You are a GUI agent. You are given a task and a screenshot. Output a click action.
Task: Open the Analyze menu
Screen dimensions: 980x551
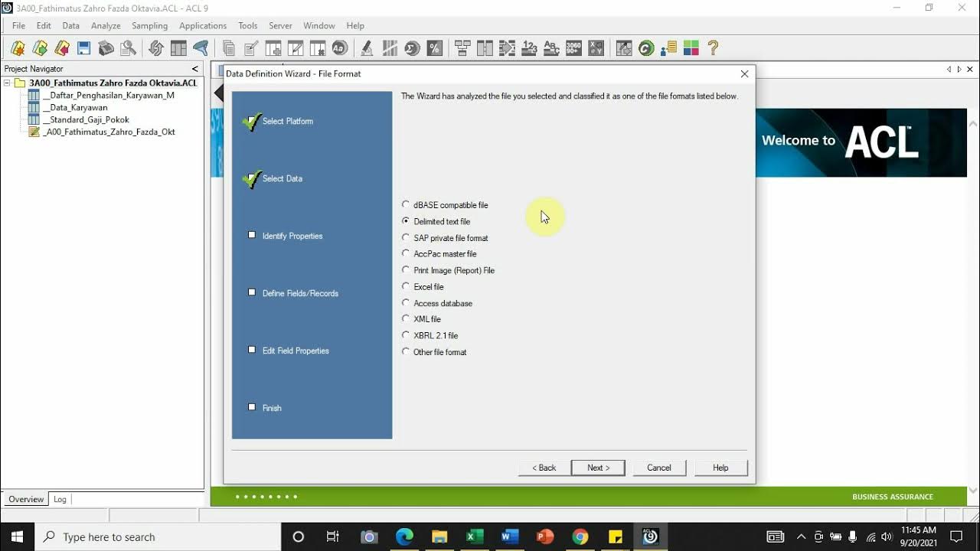pyautogui.click(x=106, y=25)
